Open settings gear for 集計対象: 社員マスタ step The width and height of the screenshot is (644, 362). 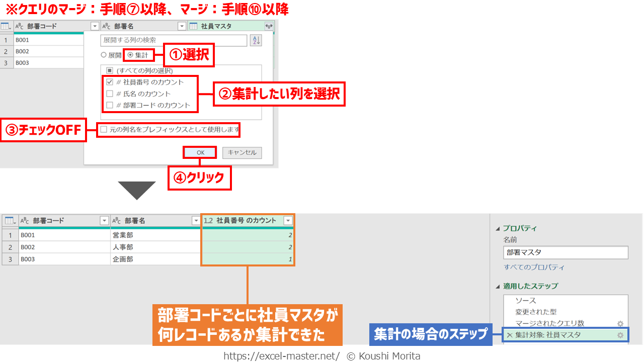pyautogui.click(x=620, y=335)
